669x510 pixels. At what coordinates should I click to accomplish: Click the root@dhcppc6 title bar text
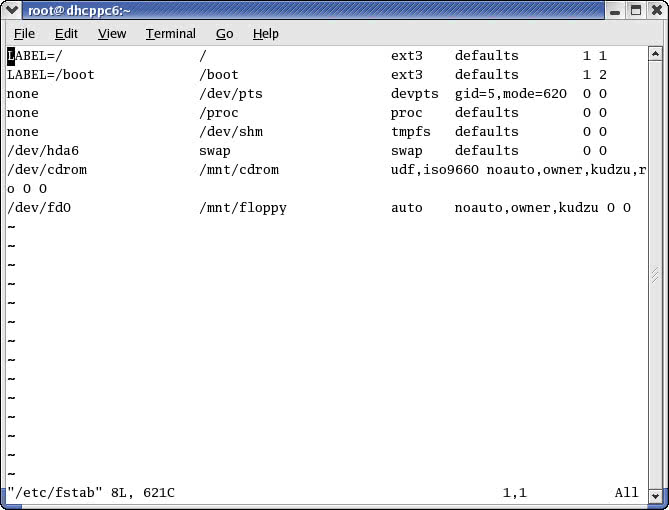click(x=79, y=10)
